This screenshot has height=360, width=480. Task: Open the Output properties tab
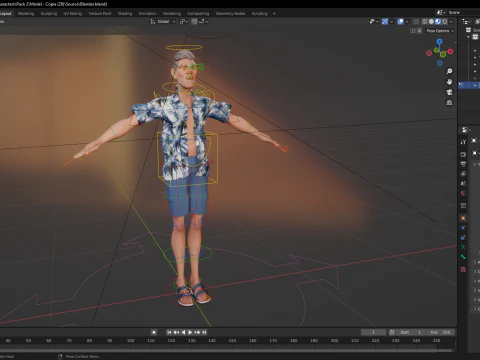tap(463, 164)
